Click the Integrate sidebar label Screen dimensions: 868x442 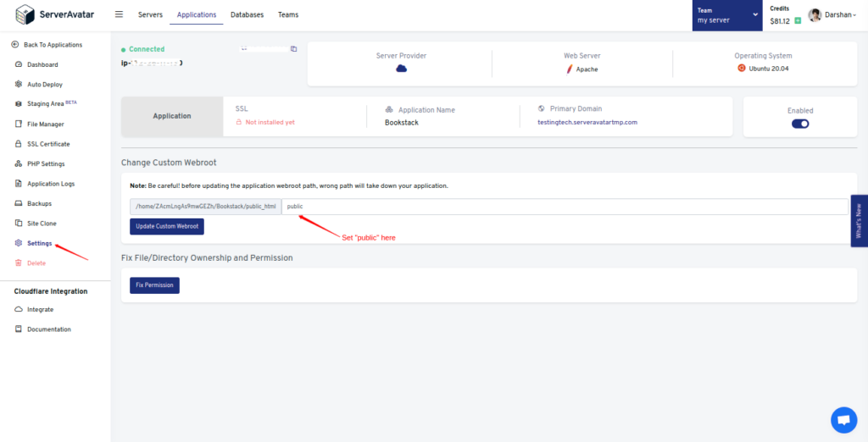[41, 310]
